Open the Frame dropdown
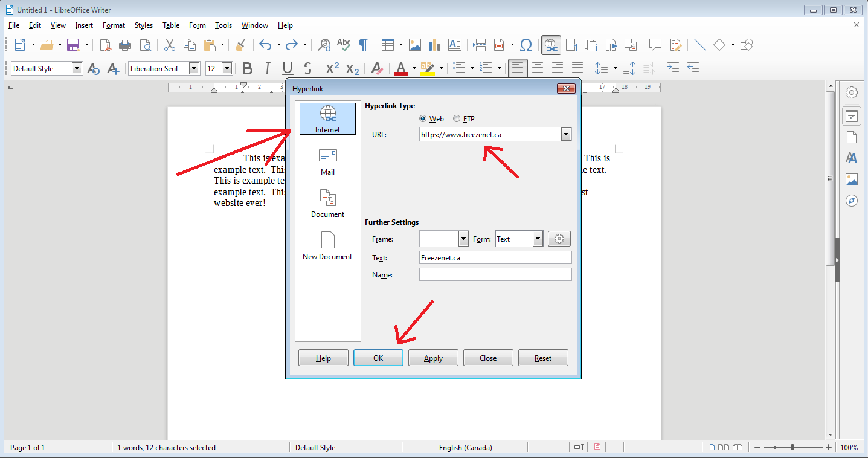This screenshot has width=868, height=458. 464,239
